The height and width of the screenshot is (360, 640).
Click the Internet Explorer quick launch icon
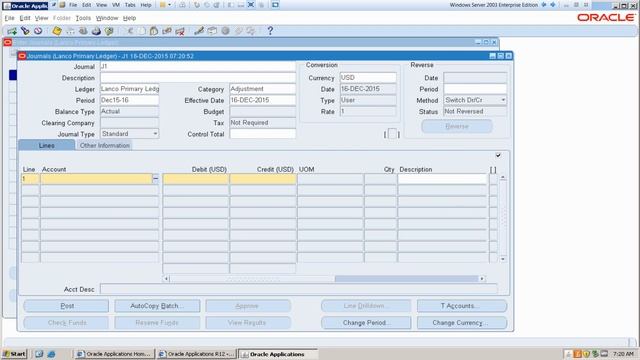pos(51,354)
